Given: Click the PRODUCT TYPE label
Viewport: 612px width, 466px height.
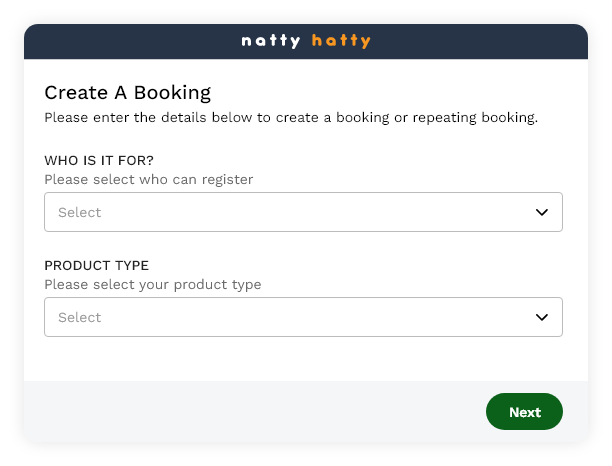Looking at the screenshot, I should pos(96,265).
